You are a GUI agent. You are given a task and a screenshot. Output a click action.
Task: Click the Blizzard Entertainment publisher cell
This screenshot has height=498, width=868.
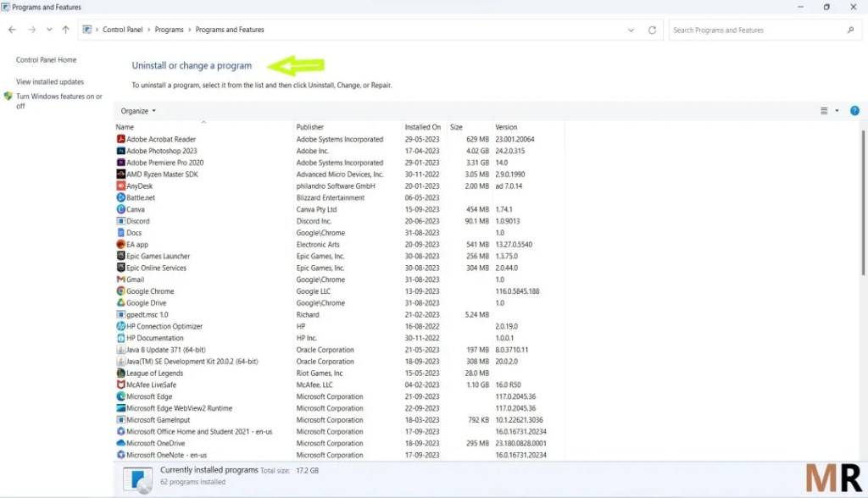pos(331,197)
